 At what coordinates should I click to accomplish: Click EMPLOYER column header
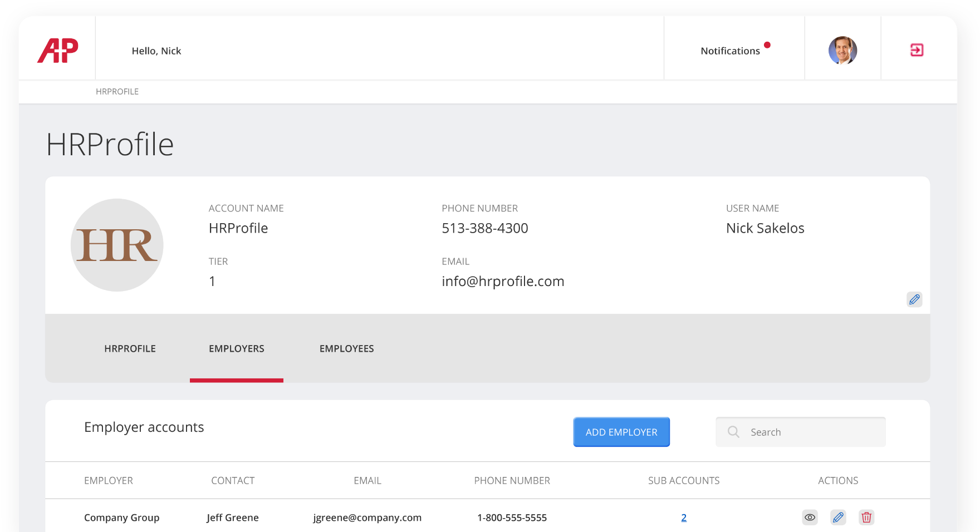[x=109, y=480]
